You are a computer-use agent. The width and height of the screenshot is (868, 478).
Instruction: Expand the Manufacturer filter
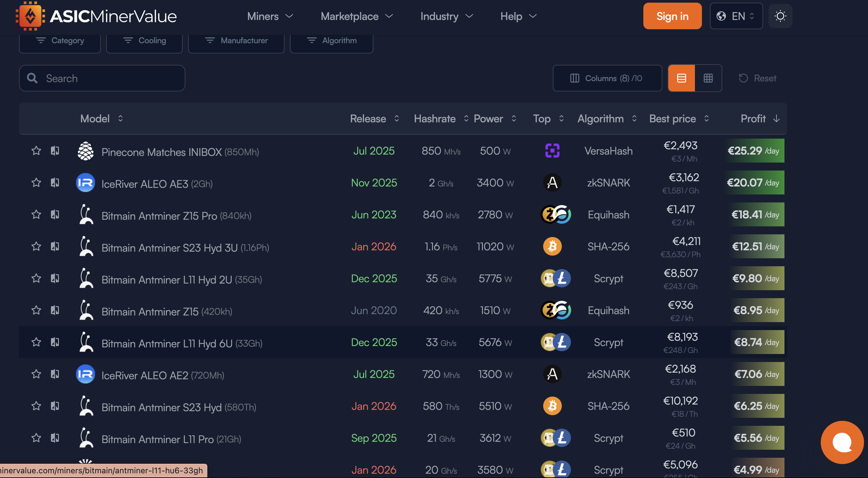(x=236, y=41)
